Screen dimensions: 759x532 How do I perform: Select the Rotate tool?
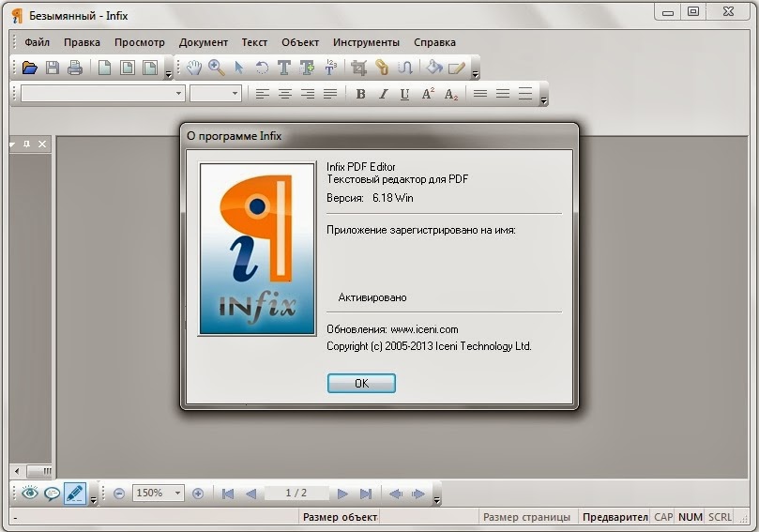(262, 68)
